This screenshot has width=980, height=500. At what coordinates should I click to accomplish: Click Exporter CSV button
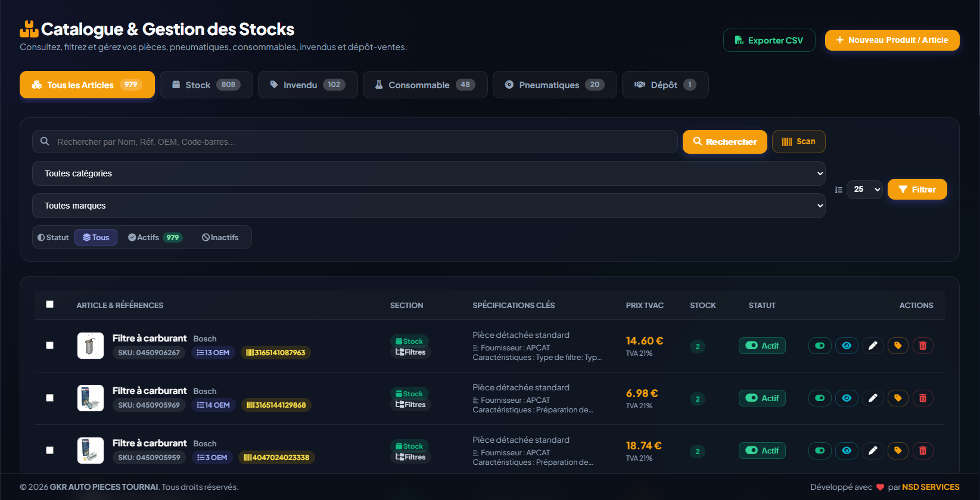(x=769, y=41)
